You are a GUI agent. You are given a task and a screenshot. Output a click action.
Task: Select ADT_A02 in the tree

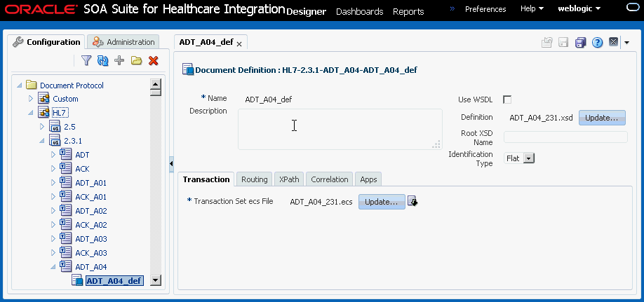tap(90, 211)
